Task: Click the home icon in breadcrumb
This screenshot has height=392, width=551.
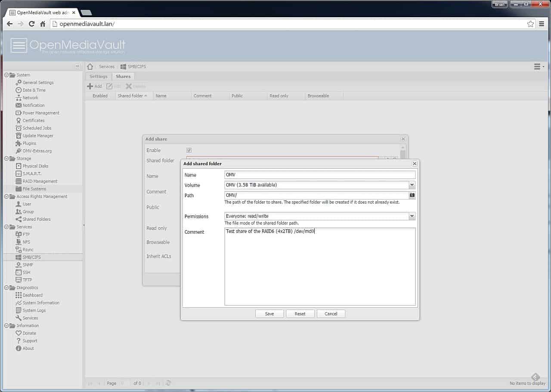Action: point(90,67)
